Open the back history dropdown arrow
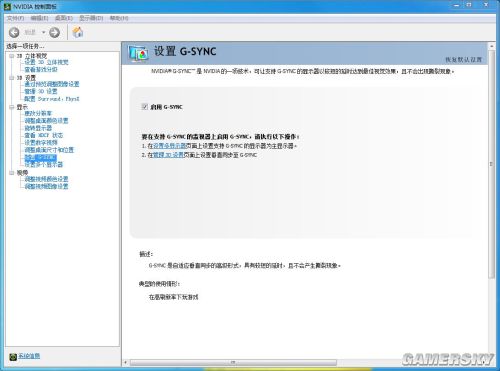Screen dimensions: 500x371 coord(43,32)
